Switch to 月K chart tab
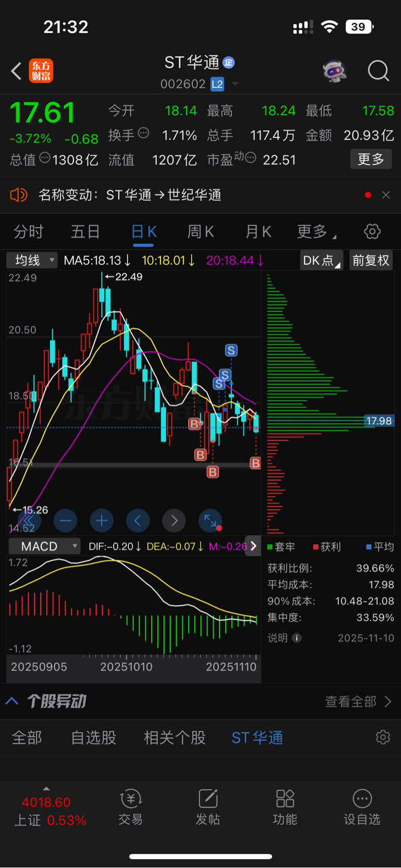 (x=258, y=232)
